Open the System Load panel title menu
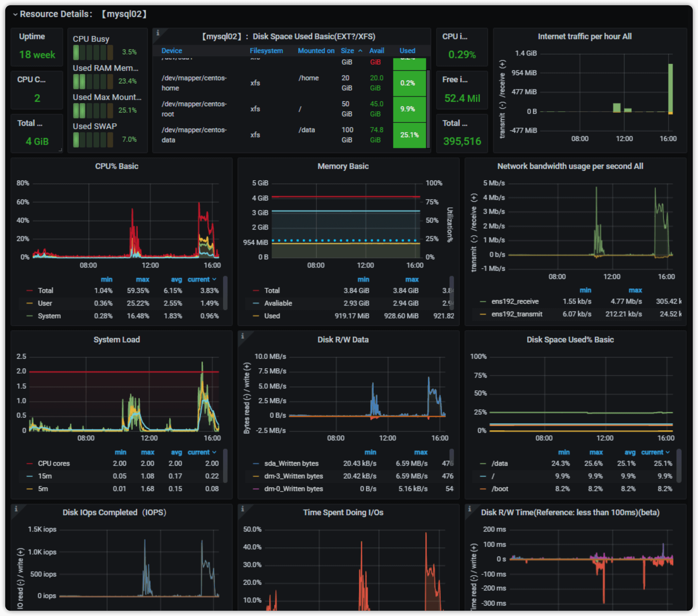The image size is (698, 616). coord(117,340)
